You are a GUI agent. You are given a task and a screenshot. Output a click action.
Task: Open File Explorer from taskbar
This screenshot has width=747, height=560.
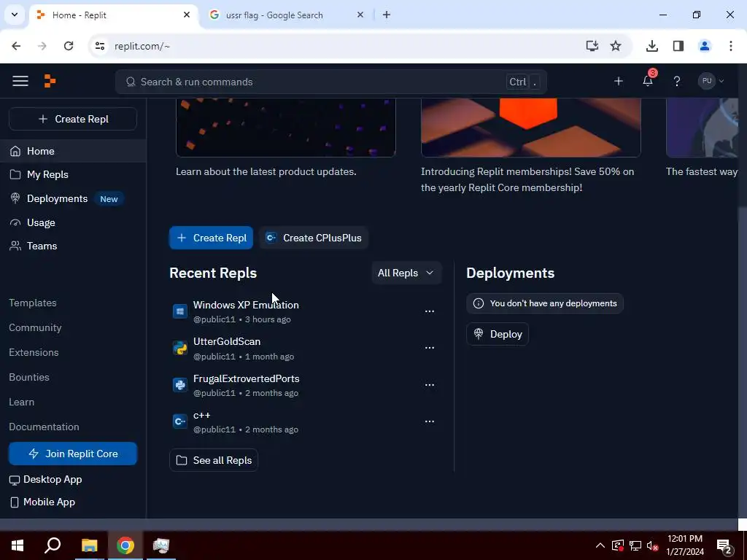click(x=89, y=545)
